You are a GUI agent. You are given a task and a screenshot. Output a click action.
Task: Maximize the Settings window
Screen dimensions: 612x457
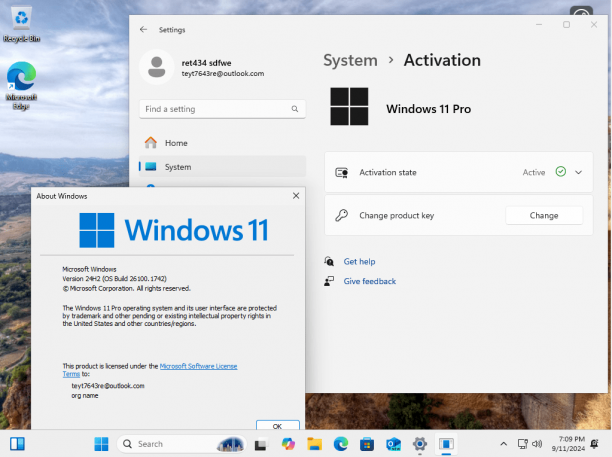[566, 25]
